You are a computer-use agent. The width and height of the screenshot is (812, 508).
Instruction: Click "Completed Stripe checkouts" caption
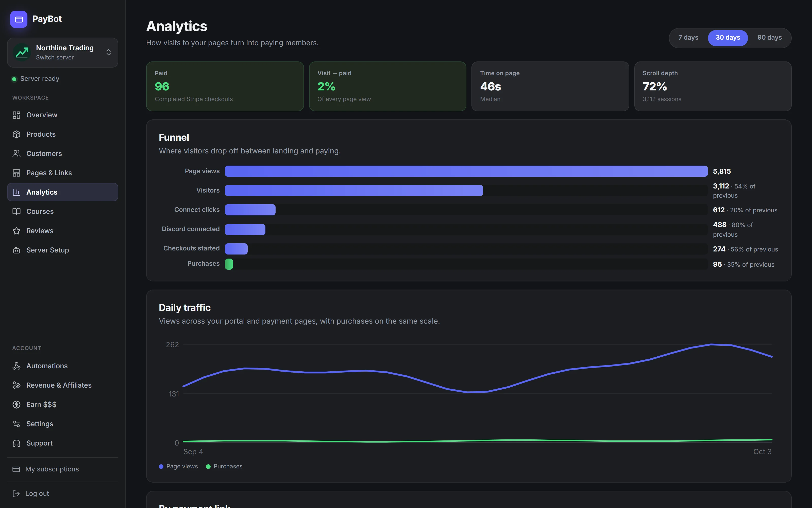point(194,99)
